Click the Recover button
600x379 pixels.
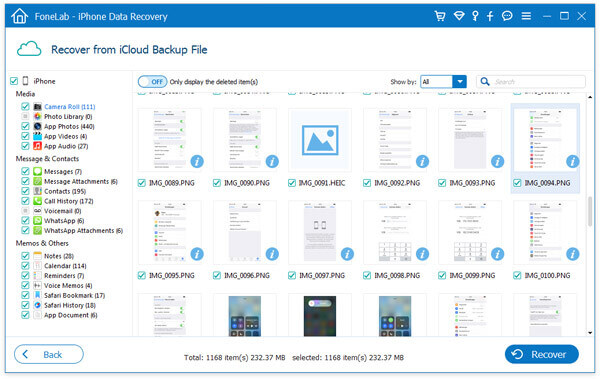pyautogui.click(x=541, y=354)
